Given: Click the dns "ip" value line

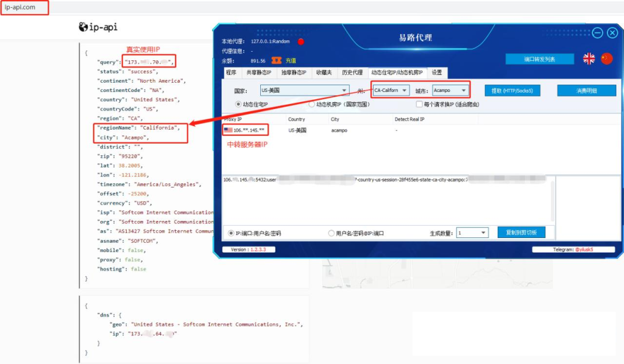Looking at the screenshot, I should coord(143,334).
